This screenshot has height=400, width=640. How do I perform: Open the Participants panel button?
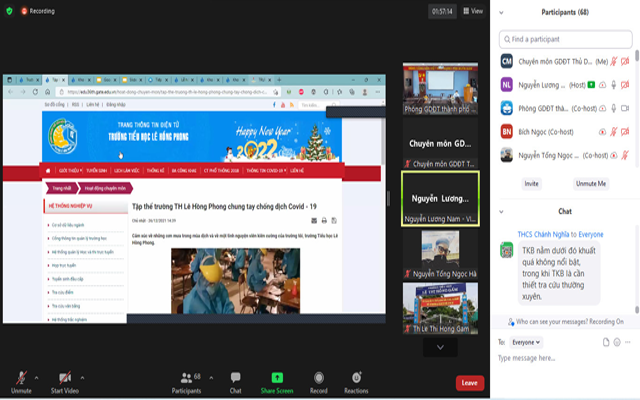pos(187,382)
